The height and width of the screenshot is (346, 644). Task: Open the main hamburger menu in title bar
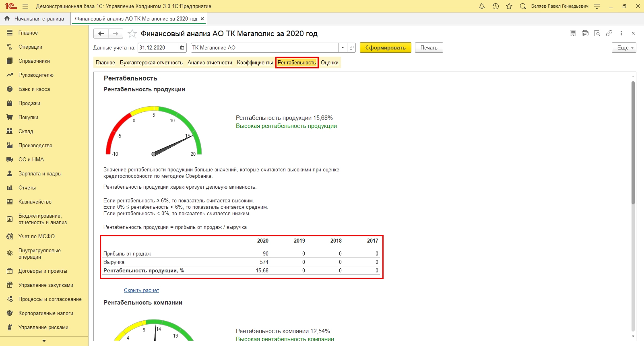pos(25,6)
